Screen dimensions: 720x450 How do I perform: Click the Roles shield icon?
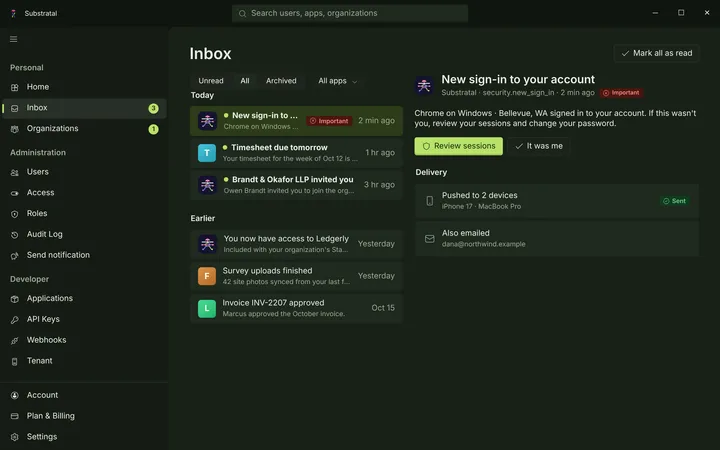pos(15,214)
